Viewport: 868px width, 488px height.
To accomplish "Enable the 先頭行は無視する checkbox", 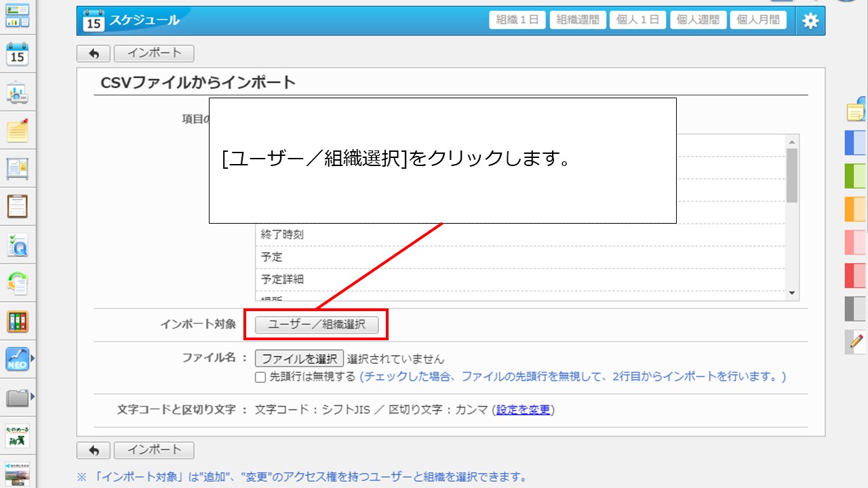I will click(260, 378).
